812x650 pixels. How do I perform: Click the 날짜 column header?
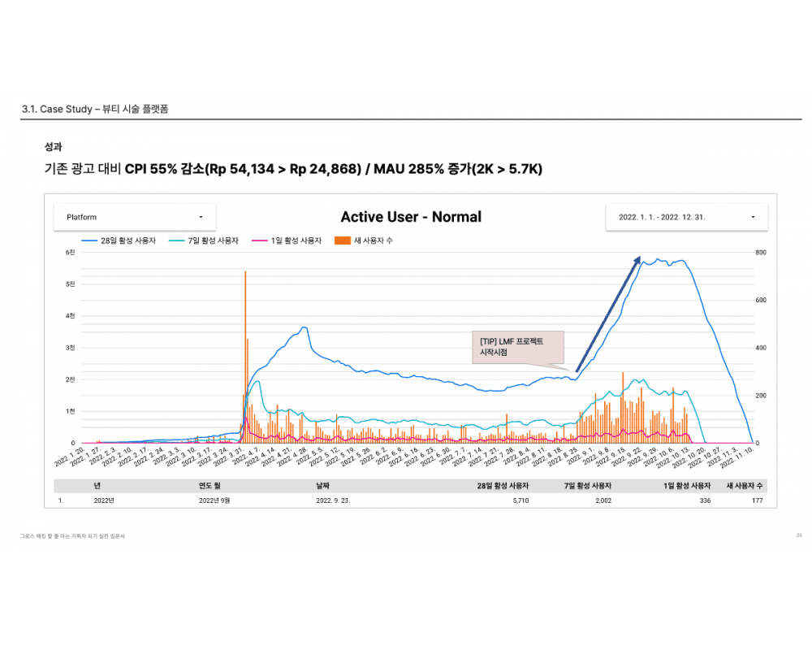(323, 486)
